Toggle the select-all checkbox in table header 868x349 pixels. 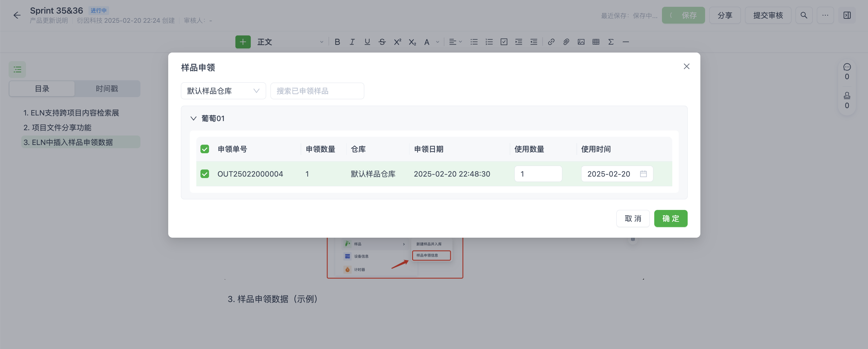(x=205, y=149)
